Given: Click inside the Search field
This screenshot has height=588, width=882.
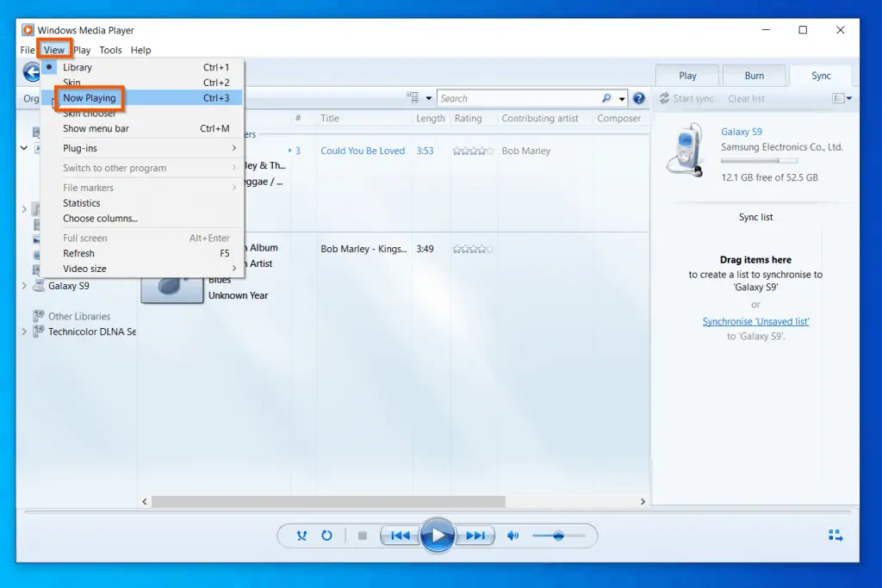Looking at the screenshot, I should click(517, 97).
